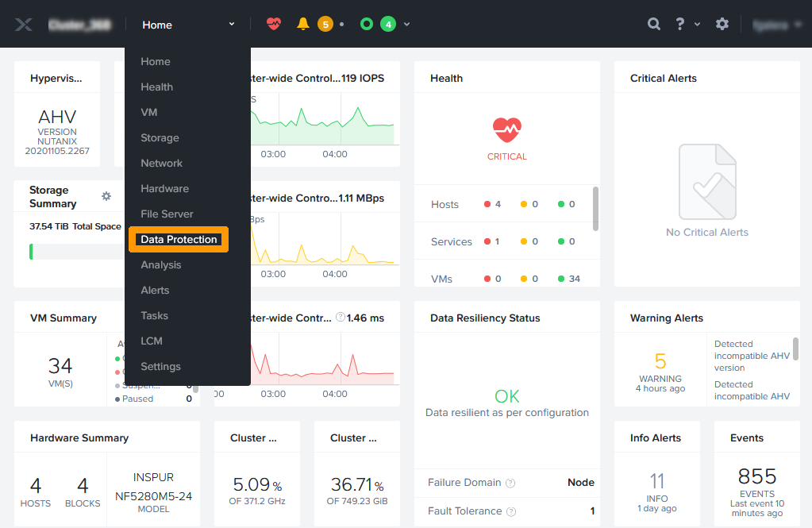Click the 5 Warning alerts count
The width and height of the screenshot is (812, 528).
[x=660, y=360]
